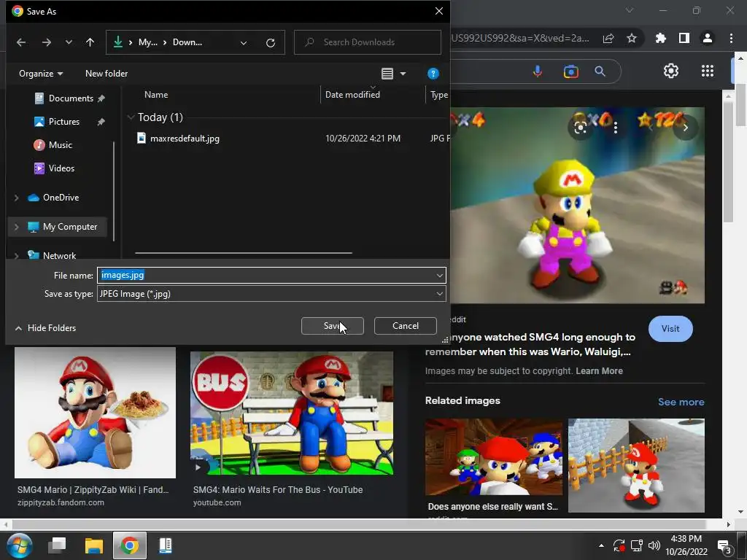Open the Organize menu
The image size is (747, 560).
pyautogui.click(x=41, y=74)
